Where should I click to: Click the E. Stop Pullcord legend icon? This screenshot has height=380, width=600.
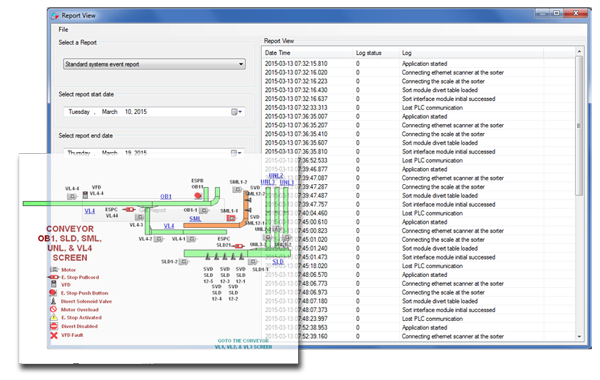[x=53, y=277]
